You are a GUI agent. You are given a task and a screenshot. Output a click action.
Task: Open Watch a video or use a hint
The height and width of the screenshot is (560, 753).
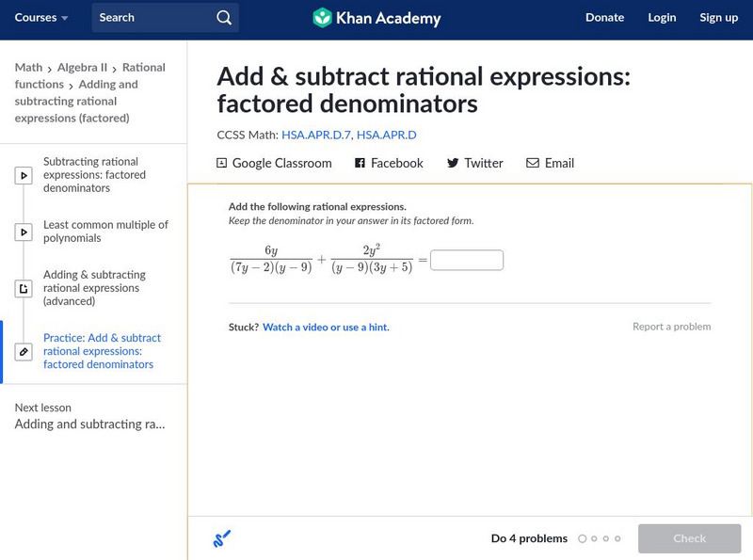pyautogui.click(x=326, y=328)
